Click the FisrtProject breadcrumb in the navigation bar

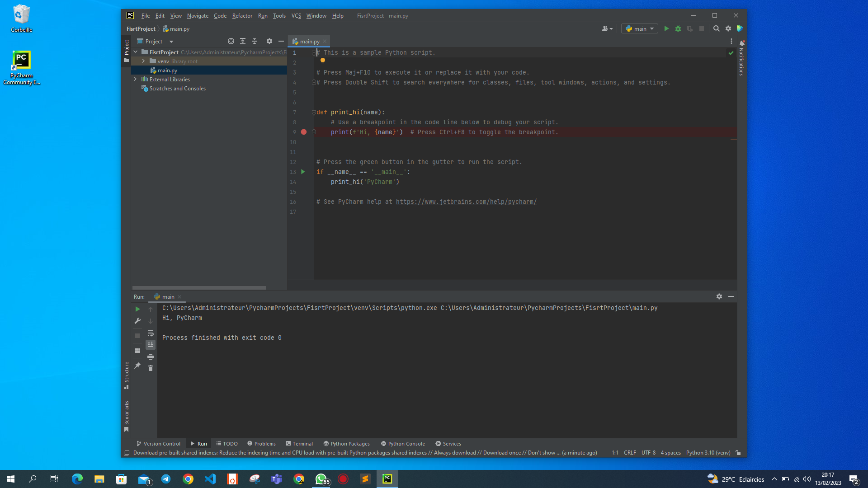coord(141,28)
